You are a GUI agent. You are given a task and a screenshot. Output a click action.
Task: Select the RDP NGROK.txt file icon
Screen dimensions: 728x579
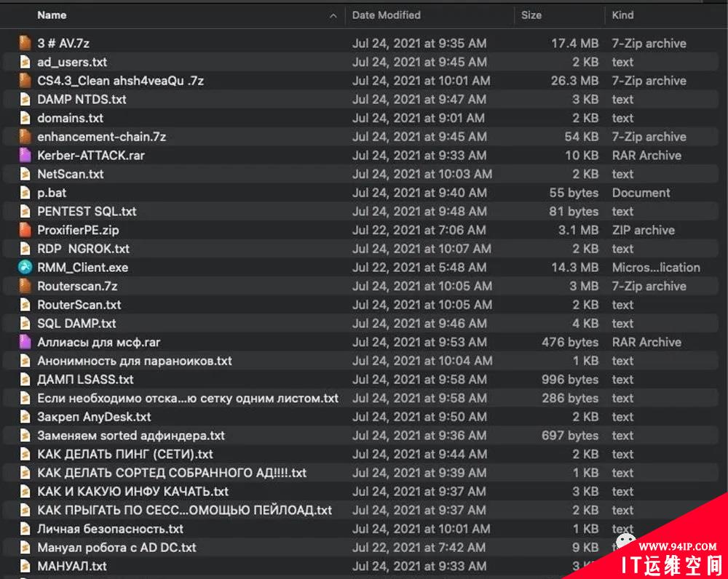coord(25,249)
